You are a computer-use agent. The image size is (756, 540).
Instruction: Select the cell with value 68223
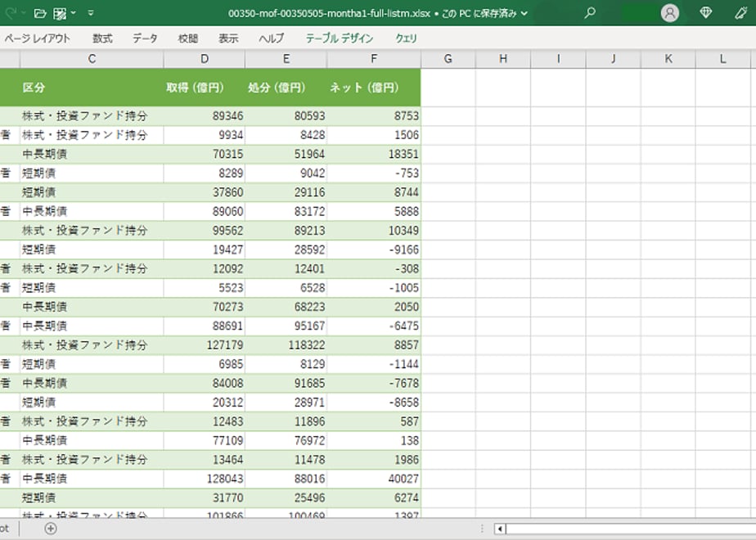(x=286, y=307)
